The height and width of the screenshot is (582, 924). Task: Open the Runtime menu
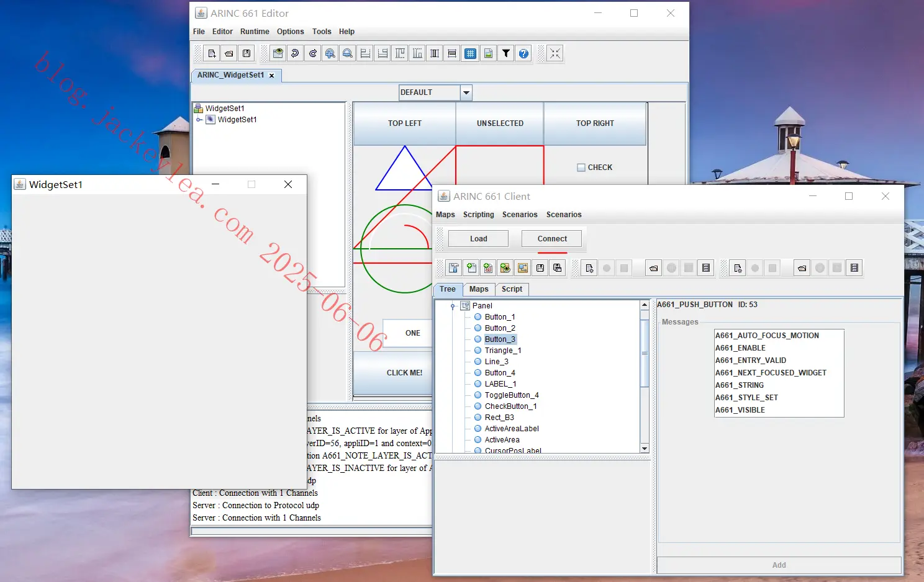[x=255, y=32]
